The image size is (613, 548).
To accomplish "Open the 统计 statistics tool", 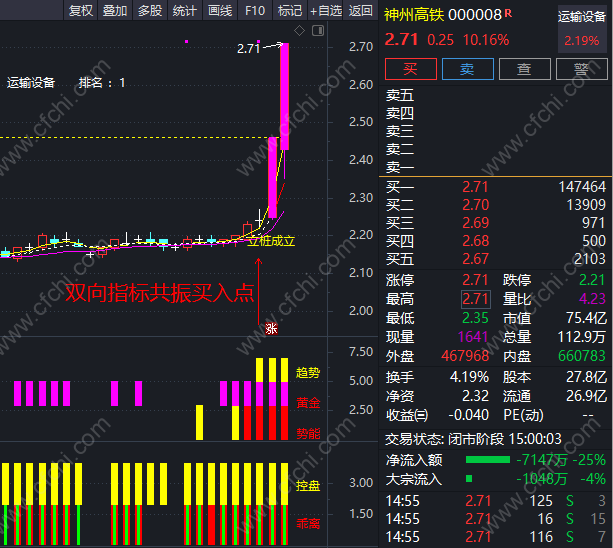I will tap(185, 10).
